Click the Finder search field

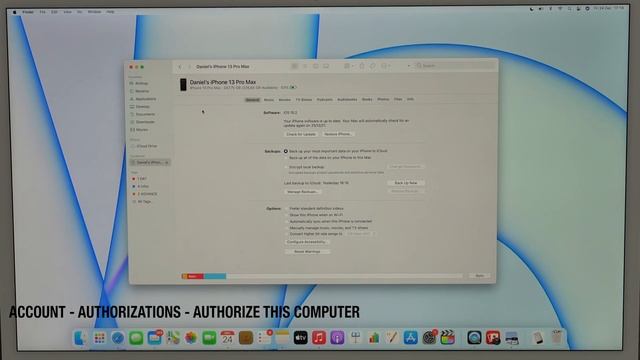pos(455,66)
